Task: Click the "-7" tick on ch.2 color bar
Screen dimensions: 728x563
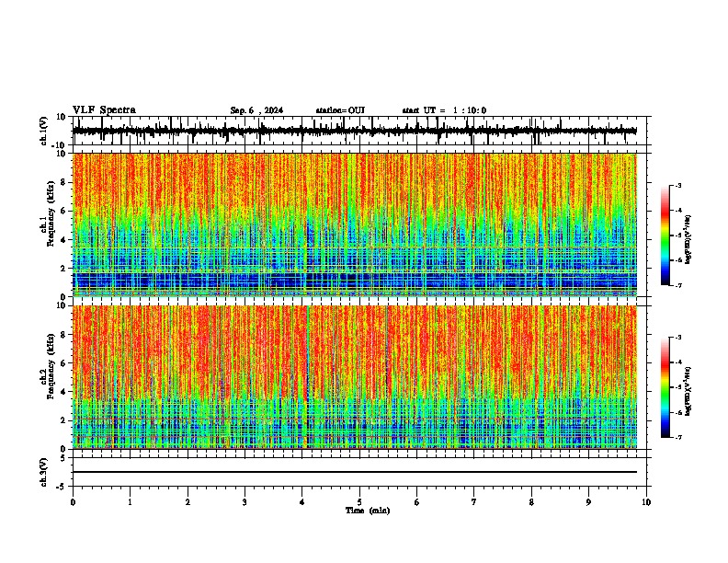Action: coord(678,438)
